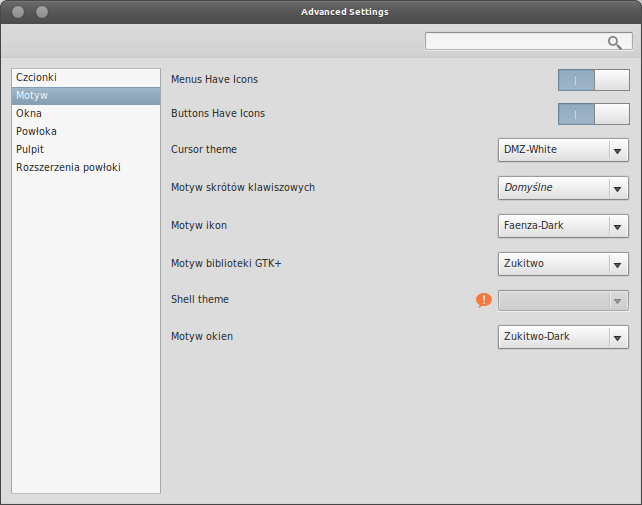Open the Motyw okien Zukitwo-Dark dropdown
Screen dimensions: 642x505
(563, 337)
